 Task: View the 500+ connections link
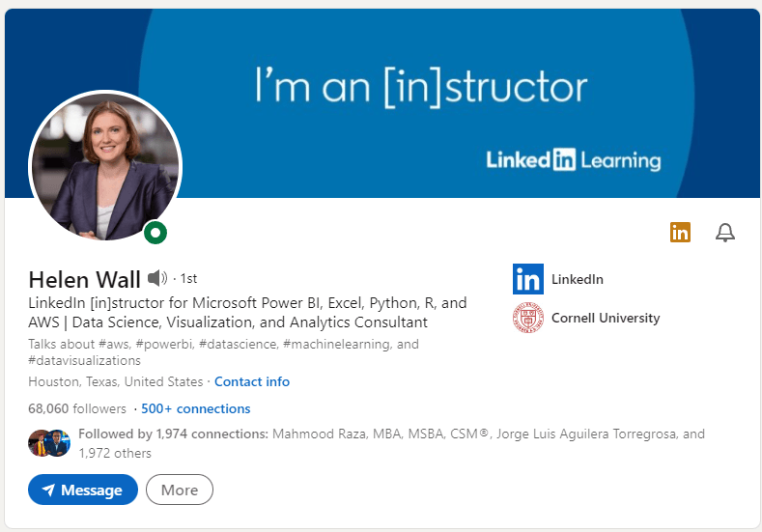pyautogui.click(x=195, y=408)
